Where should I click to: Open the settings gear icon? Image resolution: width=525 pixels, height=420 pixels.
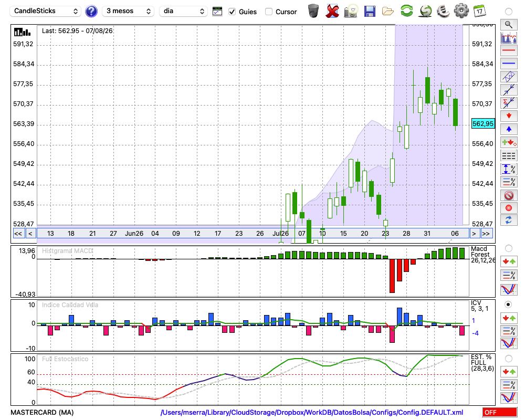click(461, 10)
